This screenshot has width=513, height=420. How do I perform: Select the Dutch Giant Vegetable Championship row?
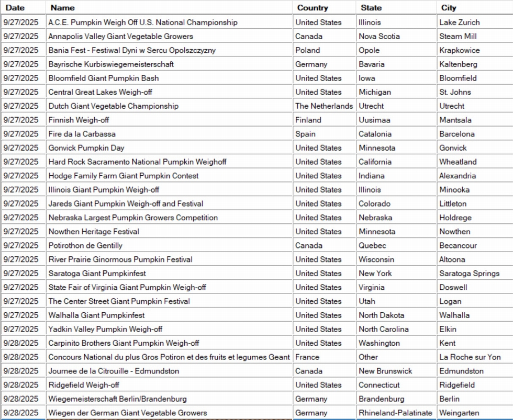coord(113,106)
